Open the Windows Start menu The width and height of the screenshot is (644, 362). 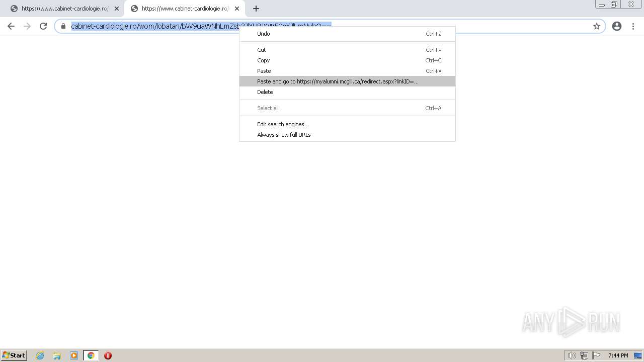[14, 355]
